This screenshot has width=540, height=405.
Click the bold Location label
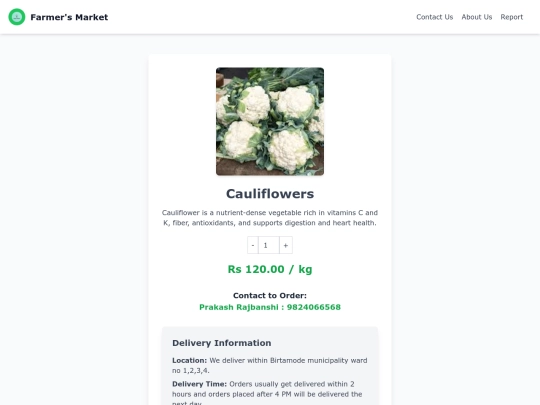[189, 361]
